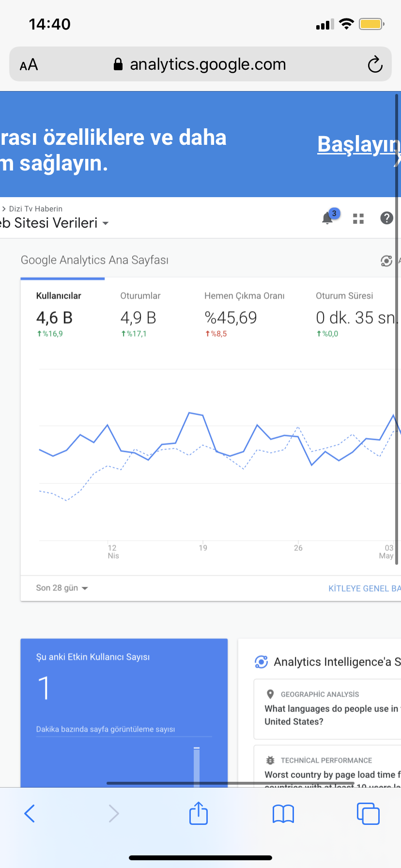Click the Dizi Tv Haberin breadcrumb
401x868 pixels.
pyautogui.click(x=35, y=209)
